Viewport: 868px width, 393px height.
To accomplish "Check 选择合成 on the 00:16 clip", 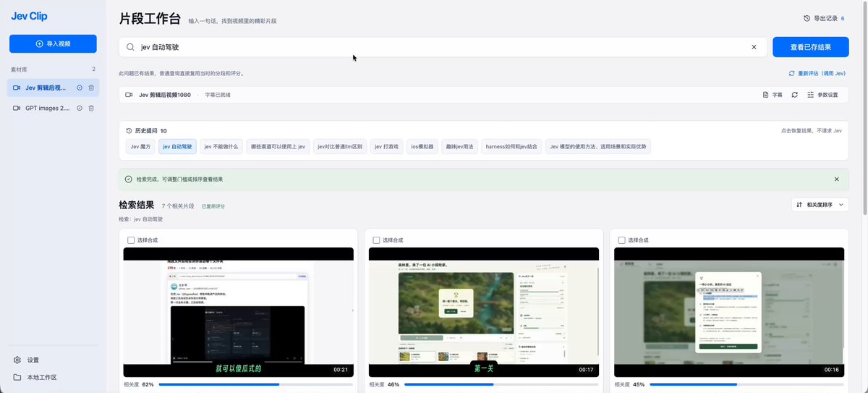I will pos(622,240).
